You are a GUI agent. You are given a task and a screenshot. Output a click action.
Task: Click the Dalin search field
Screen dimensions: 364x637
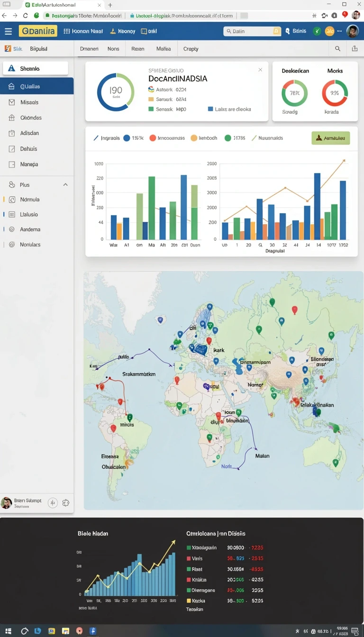tap(252, 31)
